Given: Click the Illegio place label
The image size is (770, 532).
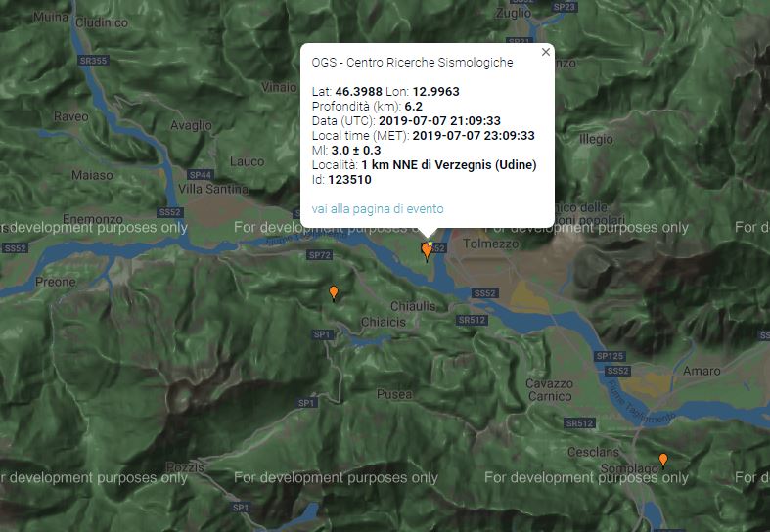Looking at the screenshot, I should (596, 140).
